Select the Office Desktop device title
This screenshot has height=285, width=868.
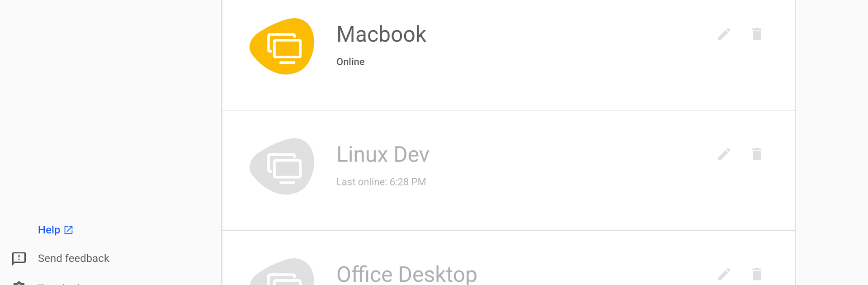coord(407,274)
